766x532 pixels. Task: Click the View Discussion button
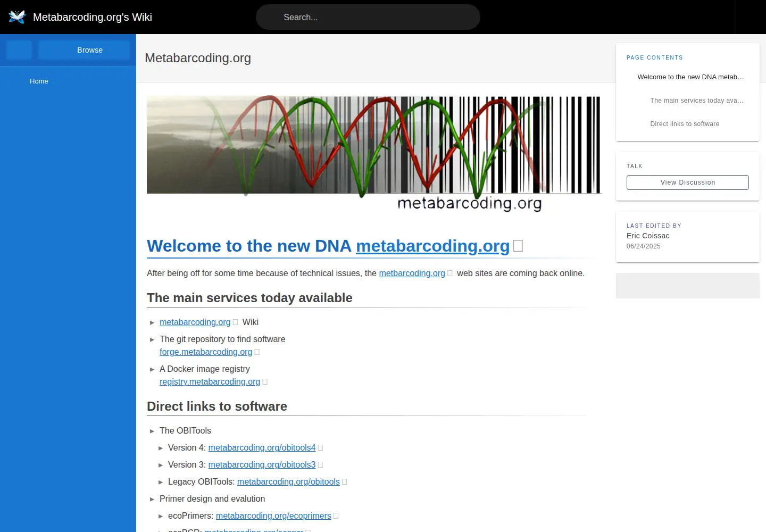(x=688, y=182)
